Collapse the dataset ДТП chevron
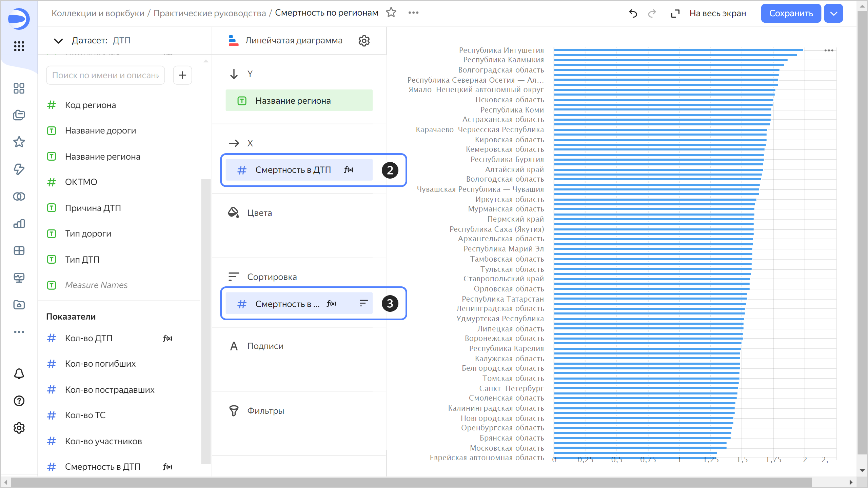868x488 pixels. pos(58,41)
